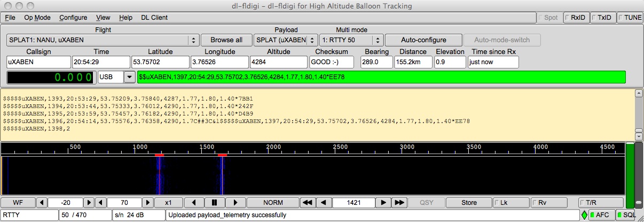Open the View menu
This screenshot has width=644, height=222.
104,18
